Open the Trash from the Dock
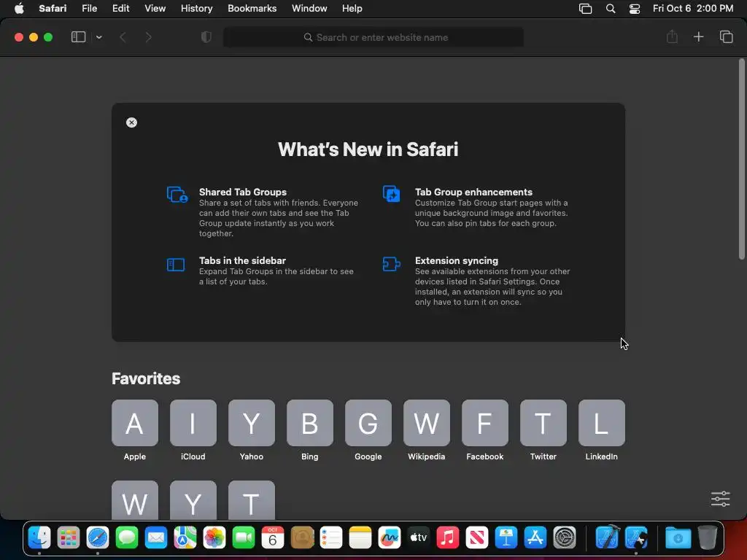The image size is (747, 560). [708, 538]
